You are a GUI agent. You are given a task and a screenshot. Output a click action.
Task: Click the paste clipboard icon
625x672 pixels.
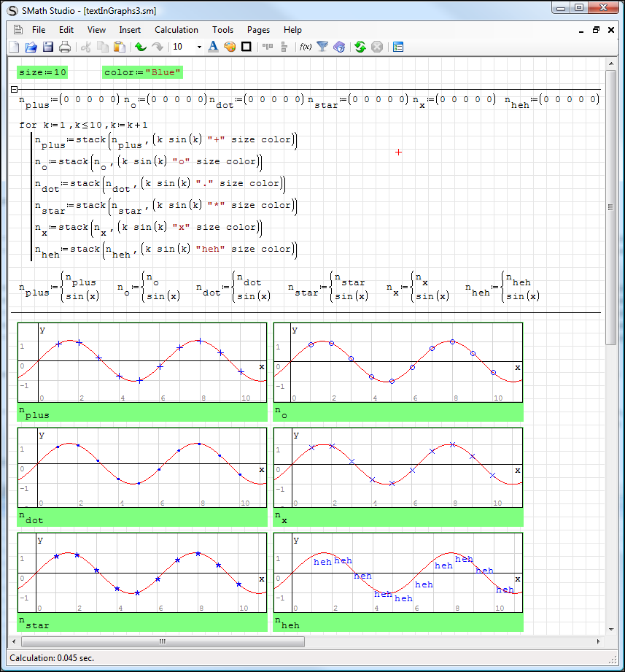click(120, 47)
